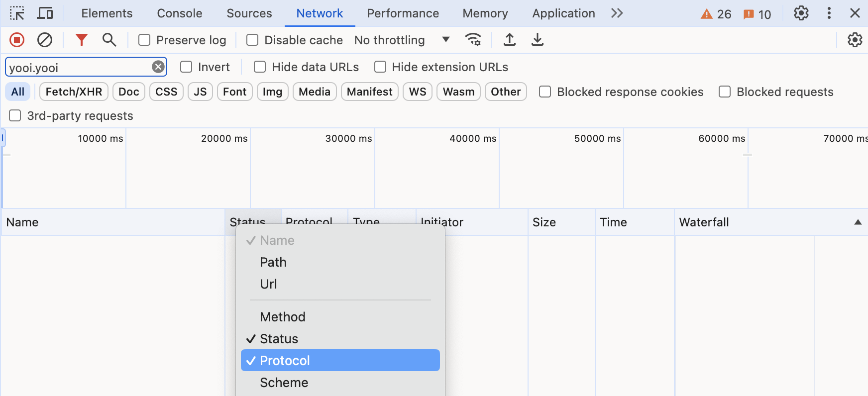The width and height of the screenshot is (868, 396).
Task: Import HAR file upload icon
Action: (509, 40)
